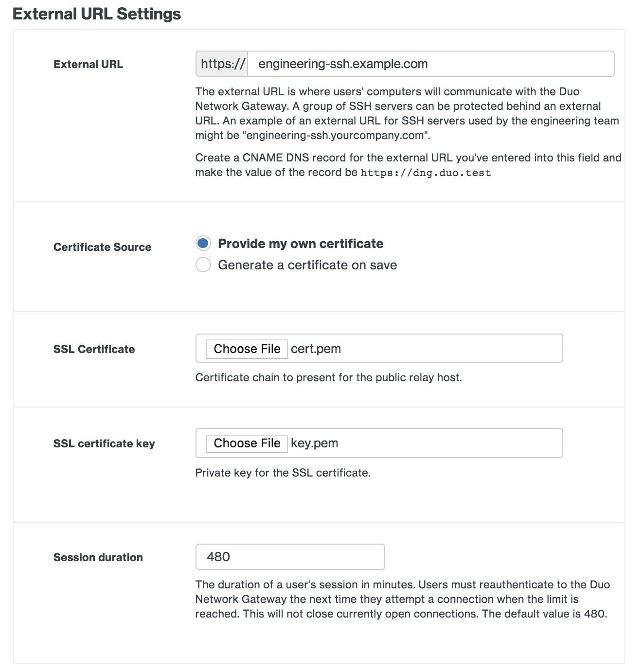Select the Session duration value 480
642x672 pixels.
click(x=290, y=556)
